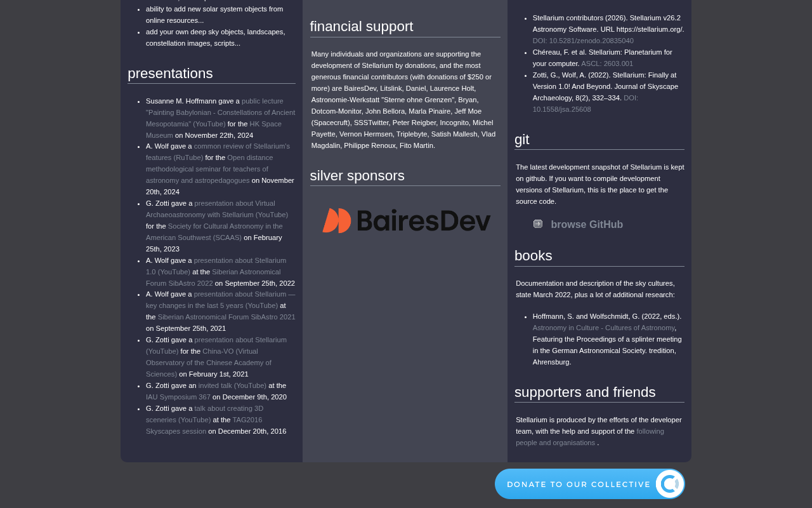Viewport: 812px width, 508px height.
Task: Open the Painting Babylonian public lecture YouTube link
Action: (x=220, y=112)
